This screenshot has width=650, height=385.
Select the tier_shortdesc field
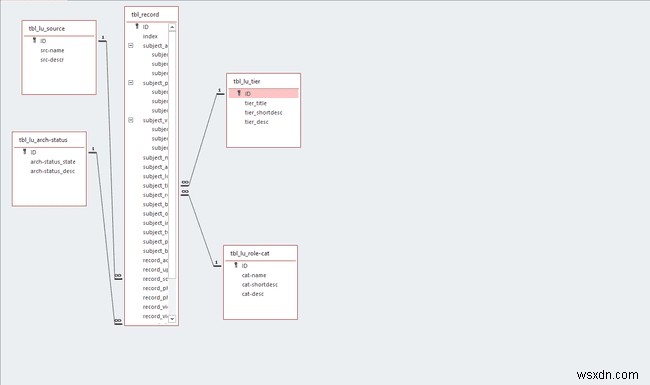point(263,113)
